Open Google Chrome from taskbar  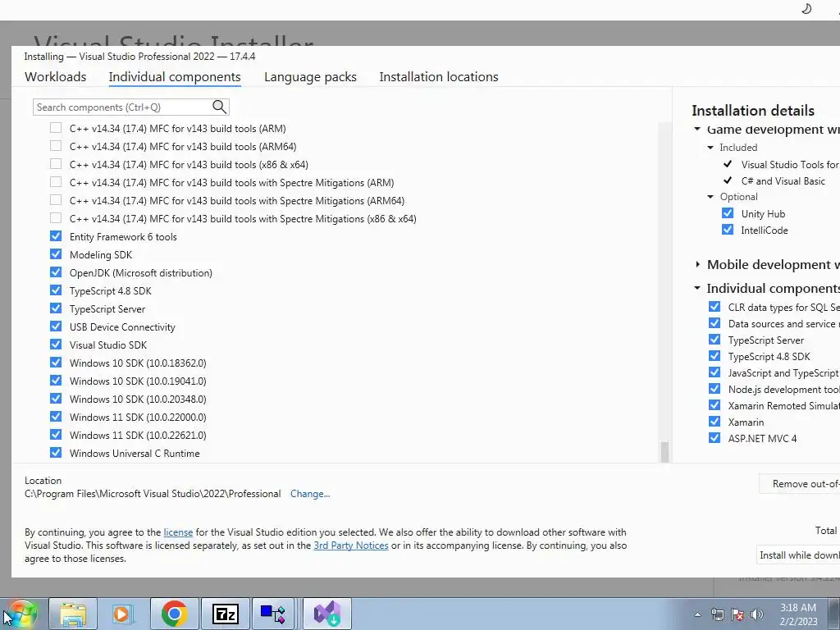(174, 614)
